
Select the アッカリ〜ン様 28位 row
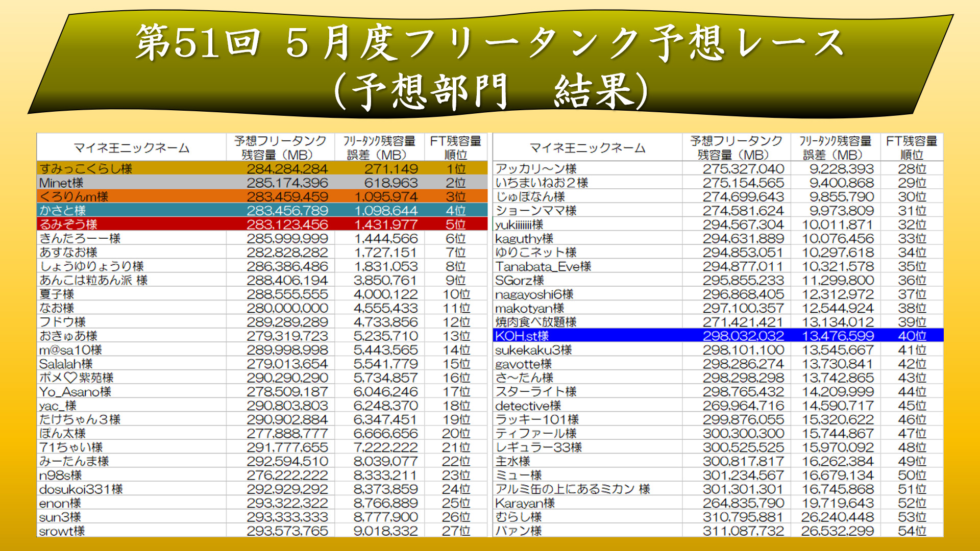(x=717, y=169)
